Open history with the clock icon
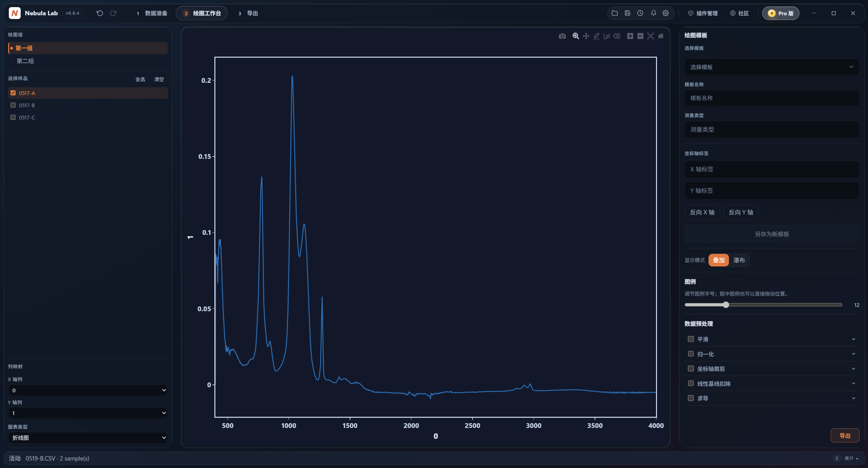The width and height of the screenshot is (868, 468). click(x=640, y=13)
